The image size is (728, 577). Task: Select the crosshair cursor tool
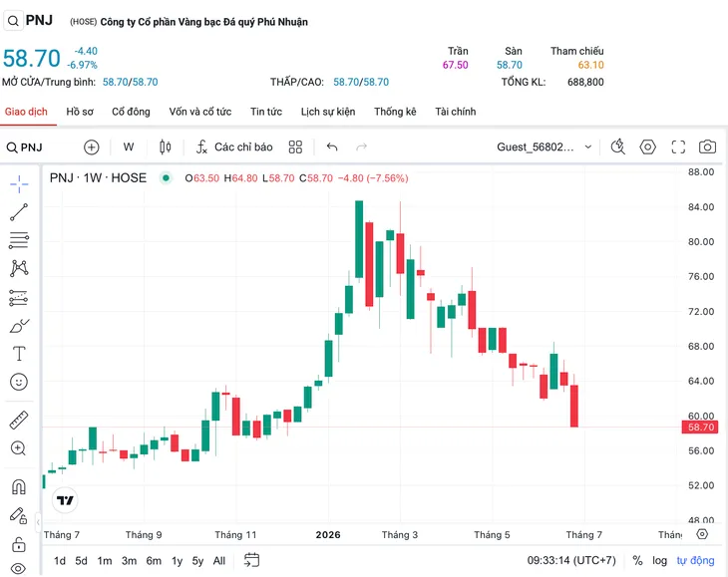[19, 184]
